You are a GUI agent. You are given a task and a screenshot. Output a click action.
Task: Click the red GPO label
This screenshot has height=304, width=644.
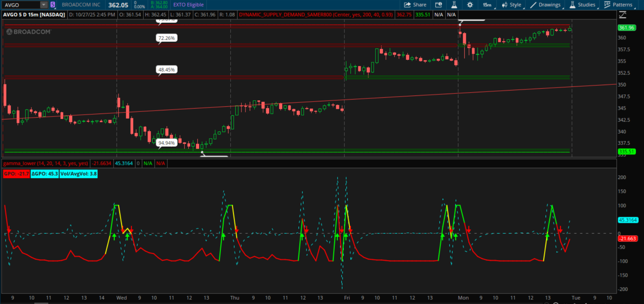[x=16, y=174]
